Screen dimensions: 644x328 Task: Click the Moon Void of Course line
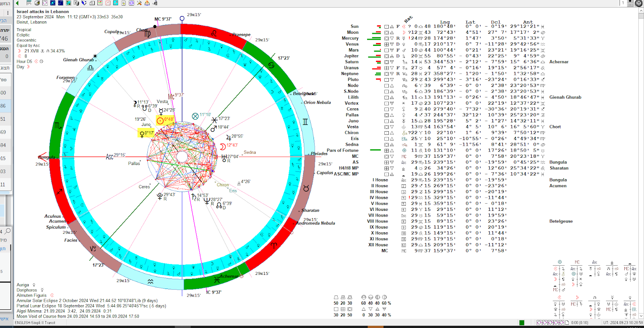coord(78,316)
